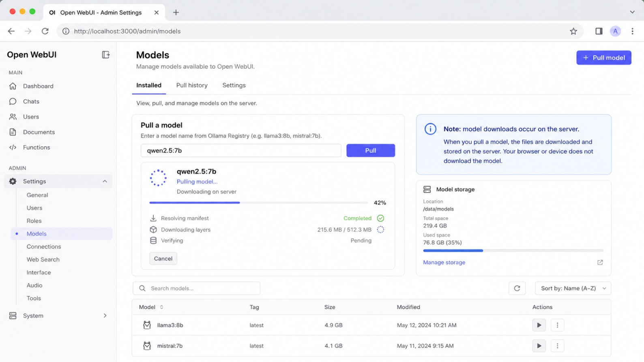Bookmark this page with the star icon
The image size is (644, 362).
point(573,31)
